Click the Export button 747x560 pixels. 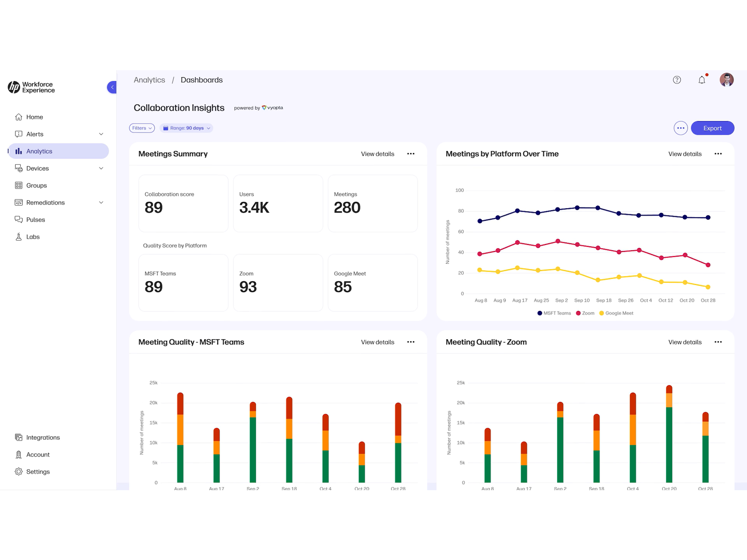(x=712, y=128)
